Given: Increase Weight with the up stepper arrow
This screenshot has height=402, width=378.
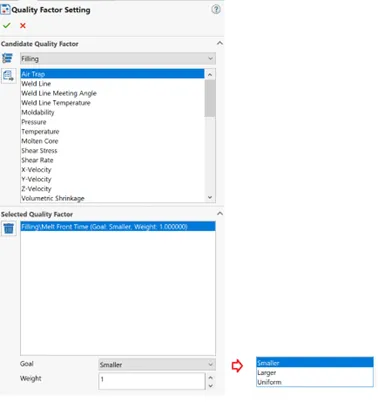Looking at the screenshot, I should click(x=210, y=377).
